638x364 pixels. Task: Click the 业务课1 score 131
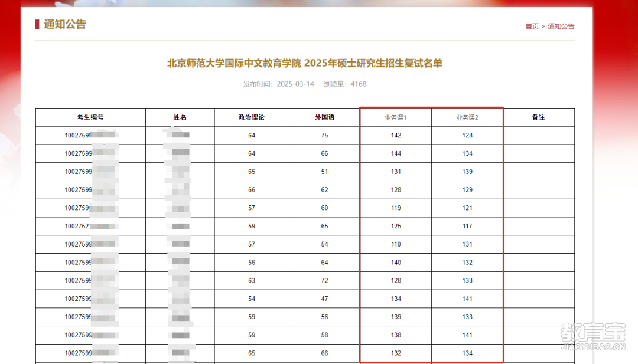pyautogui.click(x=396, y=172)
